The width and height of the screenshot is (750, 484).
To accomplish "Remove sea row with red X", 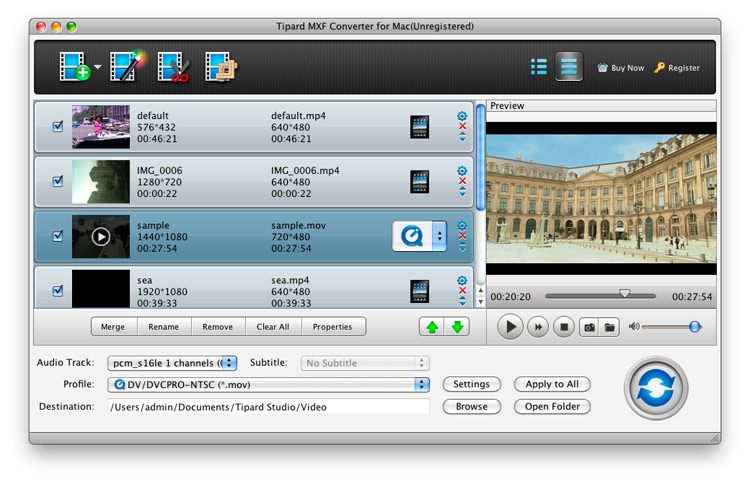I will (462, 290).
